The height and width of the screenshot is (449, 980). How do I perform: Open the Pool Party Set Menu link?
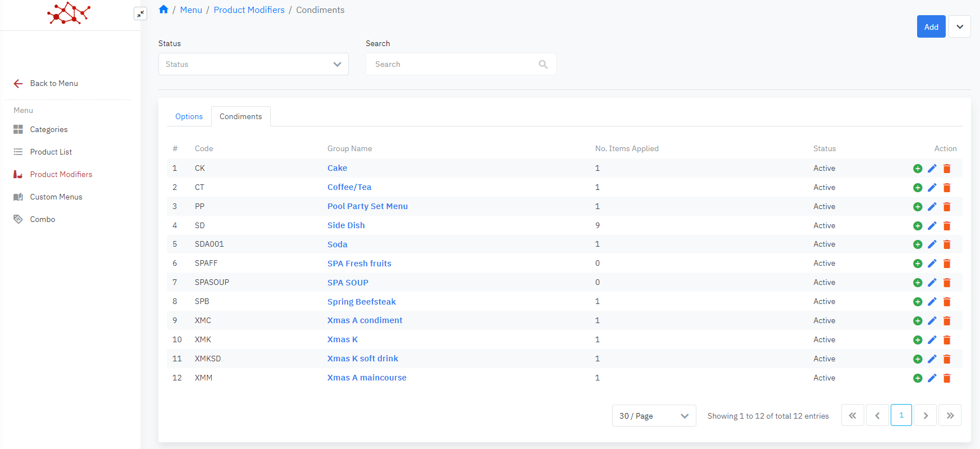point(367,206)
